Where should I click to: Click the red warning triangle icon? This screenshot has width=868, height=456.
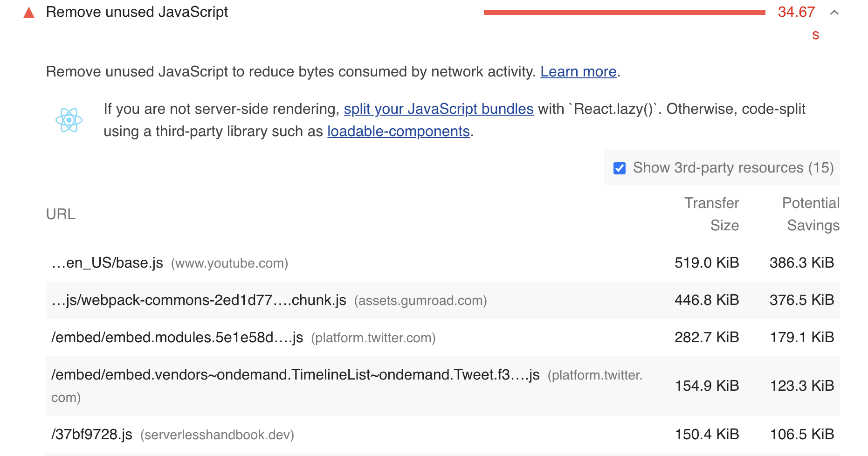[x=29, y=13]
